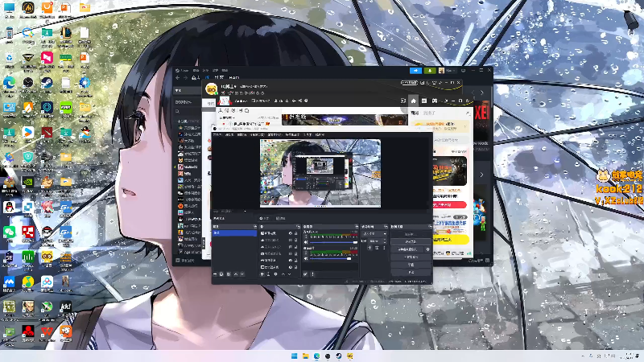Pop out the Audio Mixer dock icon
This screenshot has width=644, height=362.
point(357,227)
